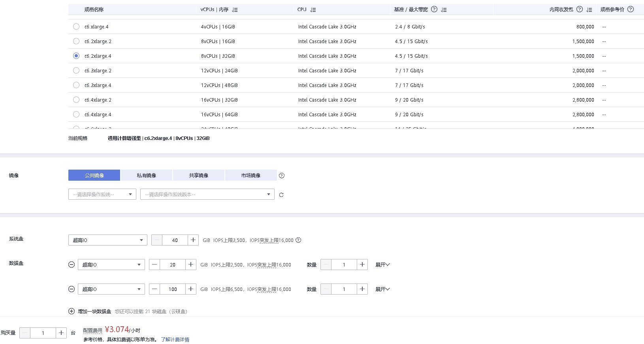Switch to 公共镜像 tab
Image resolution: width=644 pixels, height=344 pixels.
pos(94,175)
